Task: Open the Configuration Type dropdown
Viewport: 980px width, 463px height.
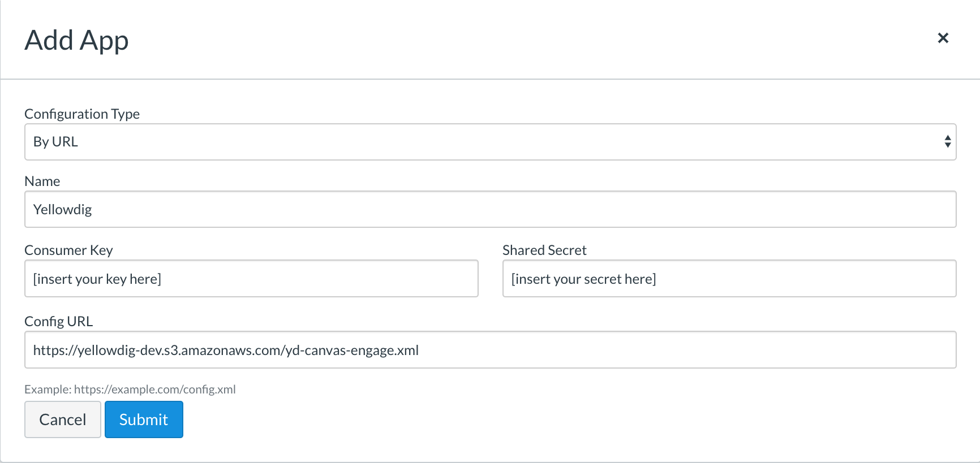Action: 490,142
